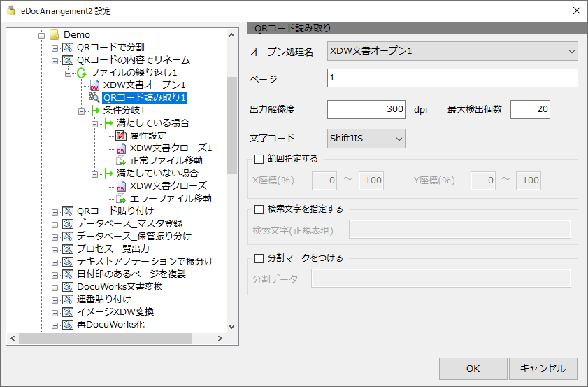This screenshot has width=588, height=387.
Task: Click the キャンセル button
Action: pos(543,369)
